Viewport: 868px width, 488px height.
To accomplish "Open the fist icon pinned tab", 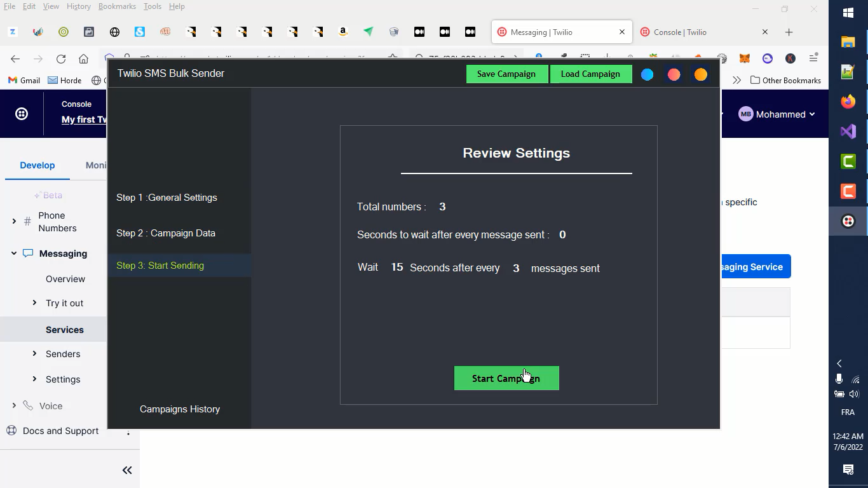I will pos(165,32).
